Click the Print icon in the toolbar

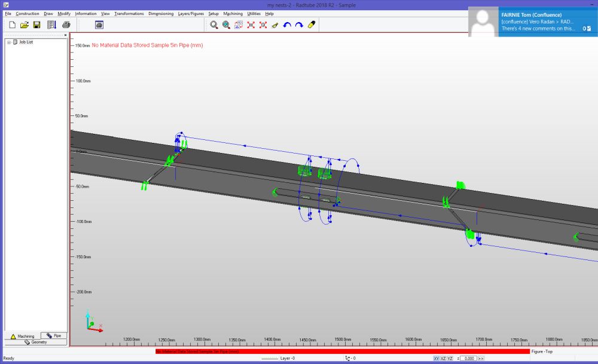pos(66,25)
